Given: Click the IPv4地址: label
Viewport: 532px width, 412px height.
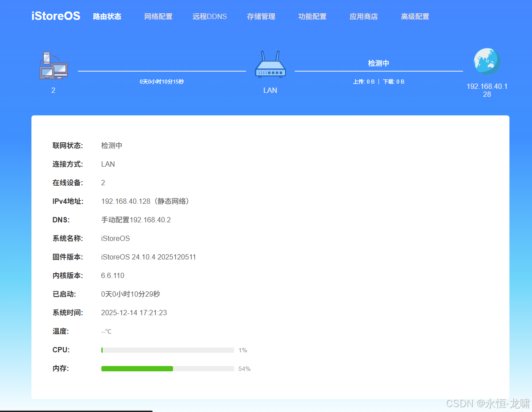Looking at the screenshot, I should pos(68,201).
